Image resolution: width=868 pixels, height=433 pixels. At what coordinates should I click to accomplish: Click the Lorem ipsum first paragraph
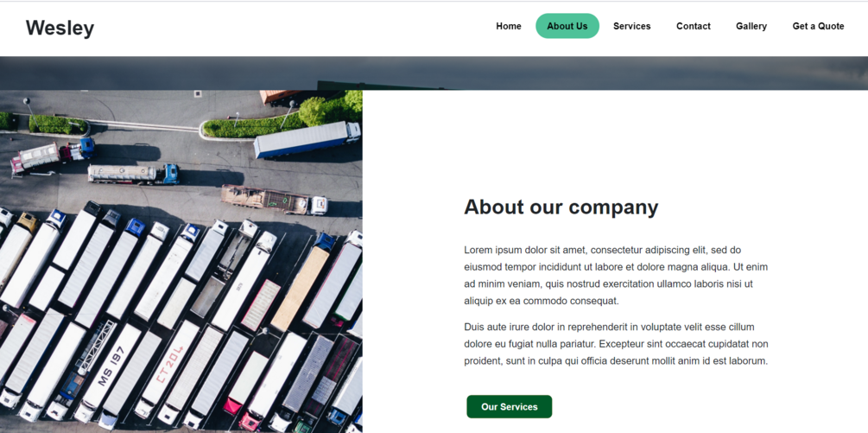click(x=616, y=276)
